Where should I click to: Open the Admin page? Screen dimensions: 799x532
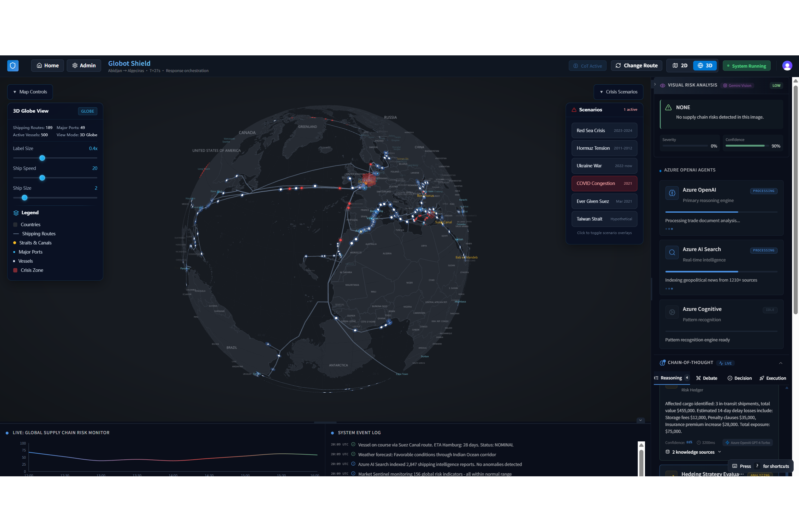pos(83,65)
